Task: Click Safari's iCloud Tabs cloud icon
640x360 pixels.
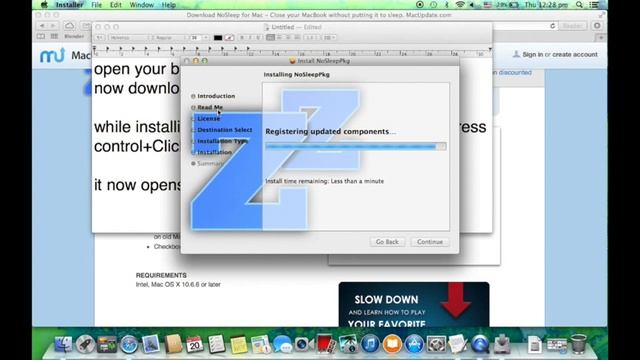Action: click(x=69, y=26)
